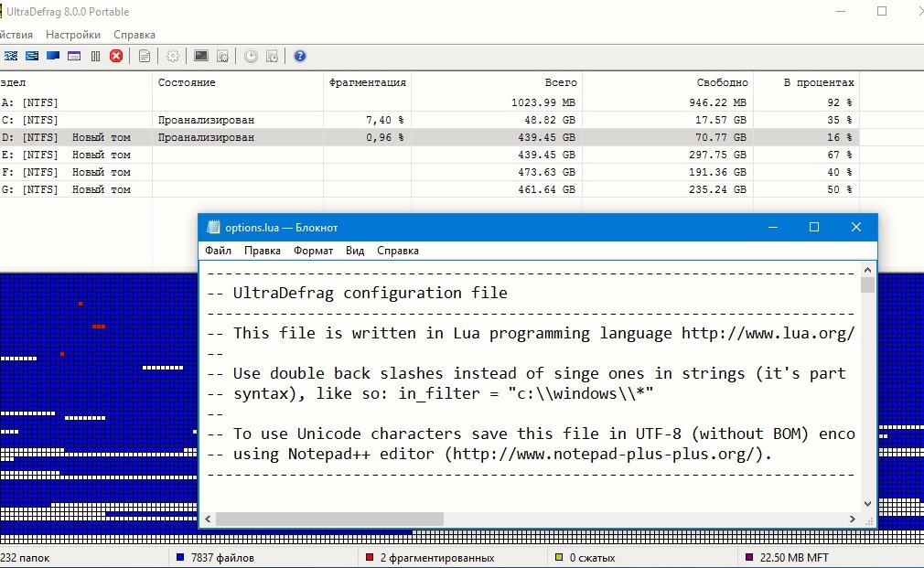Click the 1023.99 MB total size cell
924x568 pixels.
543,102
